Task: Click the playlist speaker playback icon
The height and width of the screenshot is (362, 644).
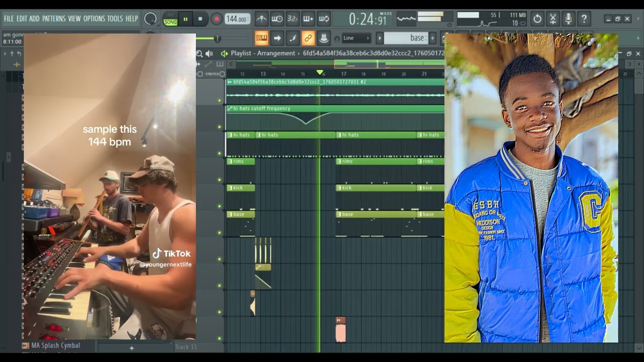Action: tap(209, 53)
